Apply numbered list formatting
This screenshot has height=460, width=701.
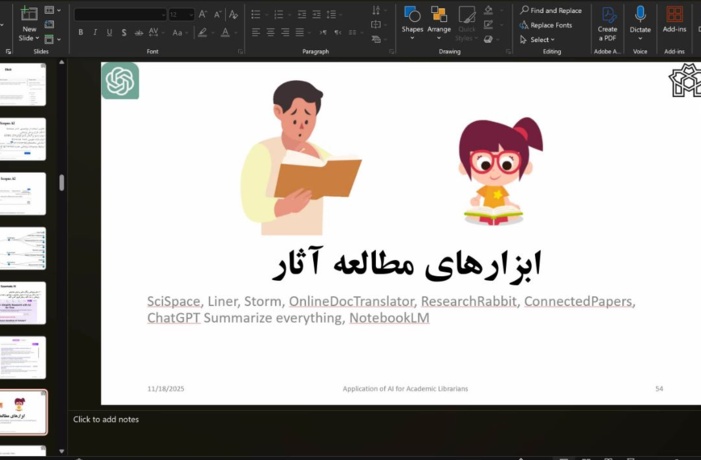pos(279,14)
